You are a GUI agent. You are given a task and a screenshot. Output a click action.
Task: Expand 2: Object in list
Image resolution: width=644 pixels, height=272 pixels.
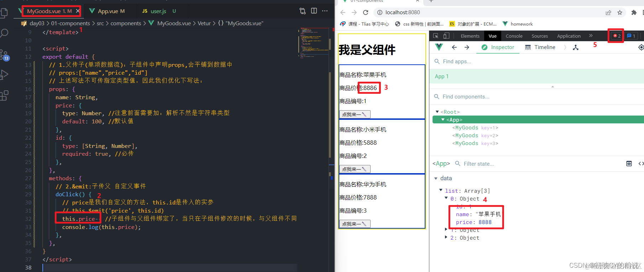pyautogui.click(x=446, y=237)
